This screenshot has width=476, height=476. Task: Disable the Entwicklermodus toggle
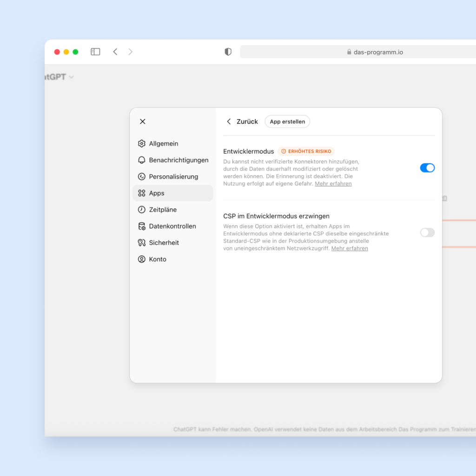pos(427,168)
